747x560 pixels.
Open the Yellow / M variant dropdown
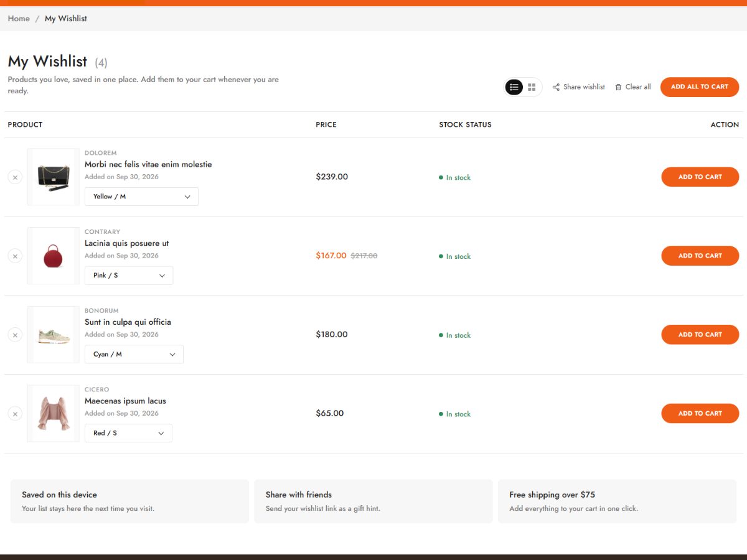pos(141,197)
